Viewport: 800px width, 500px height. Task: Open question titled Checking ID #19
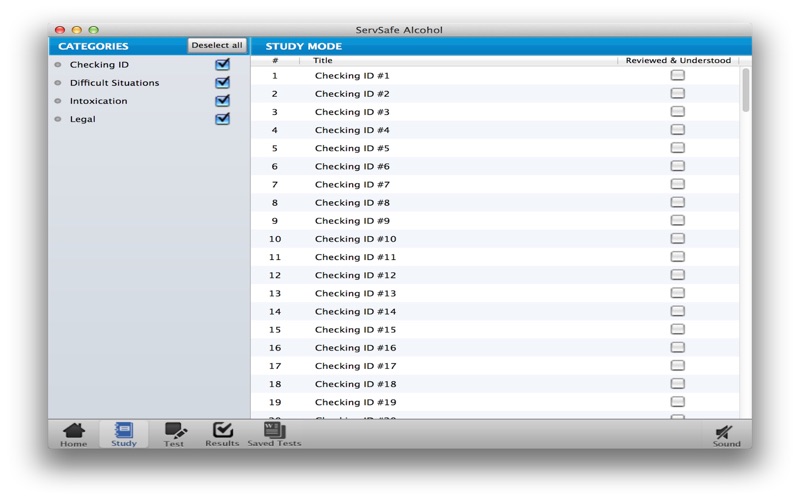click(356, 402)
